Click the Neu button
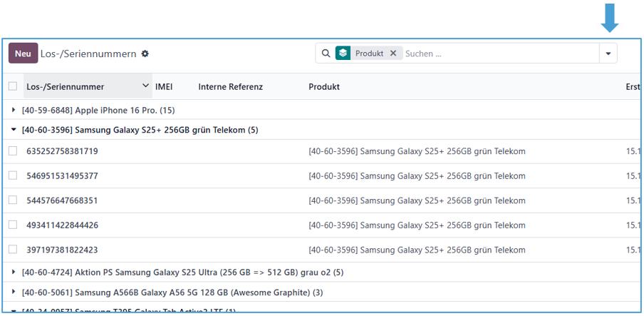Viewport: 644px width, 316px height. [x=23, y=53]
